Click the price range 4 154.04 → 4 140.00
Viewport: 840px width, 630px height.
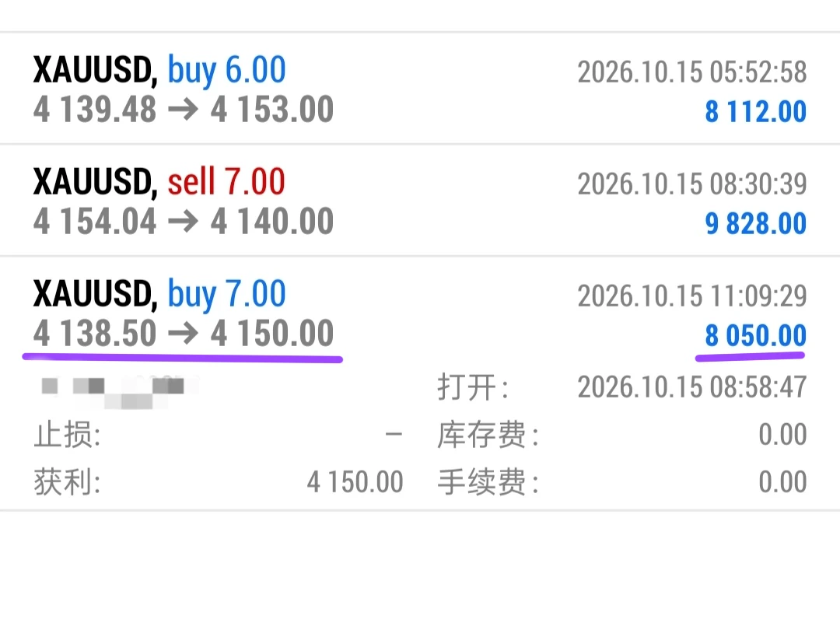tap(184, 221)
